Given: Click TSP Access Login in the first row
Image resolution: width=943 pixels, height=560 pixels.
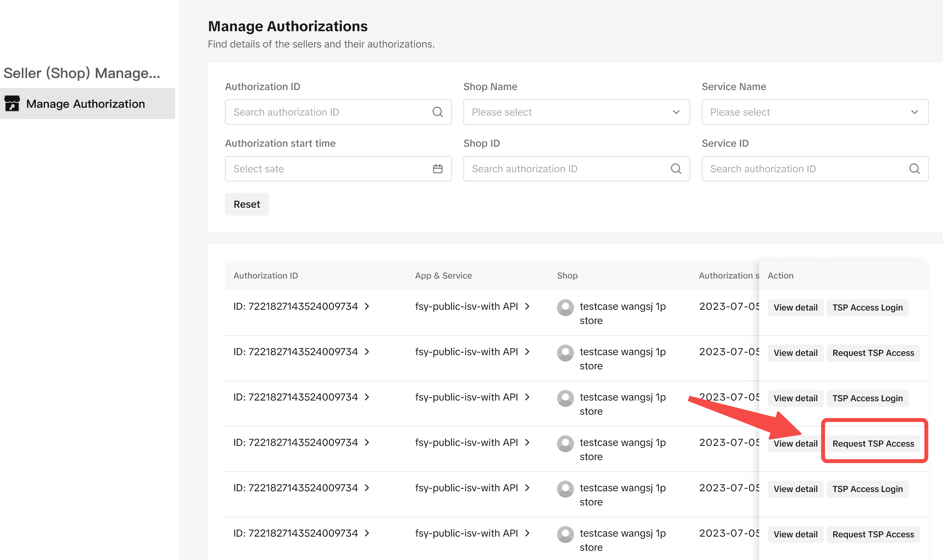Looking at the screenshot, I should click(867, 308).
